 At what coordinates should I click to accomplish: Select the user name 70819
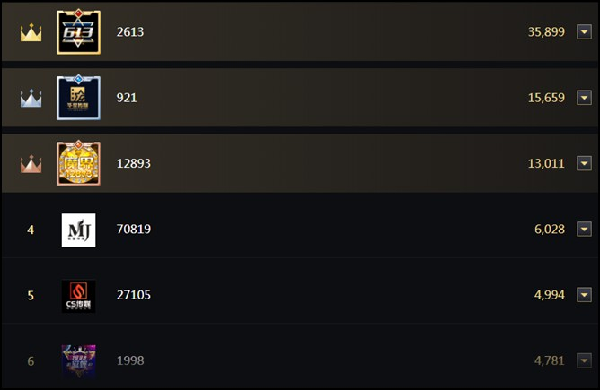point(134,229)
